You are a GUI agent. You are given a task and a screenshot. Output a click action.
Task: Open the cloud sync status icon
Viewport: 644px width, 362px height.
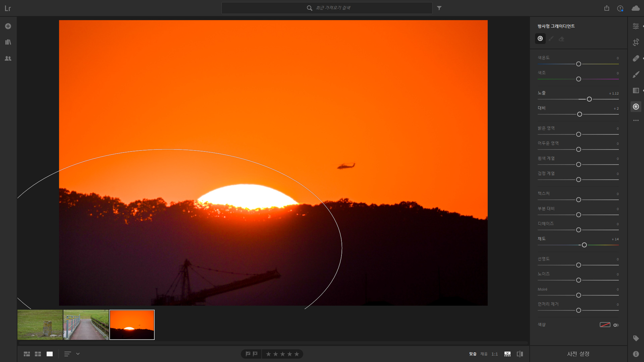636,8
